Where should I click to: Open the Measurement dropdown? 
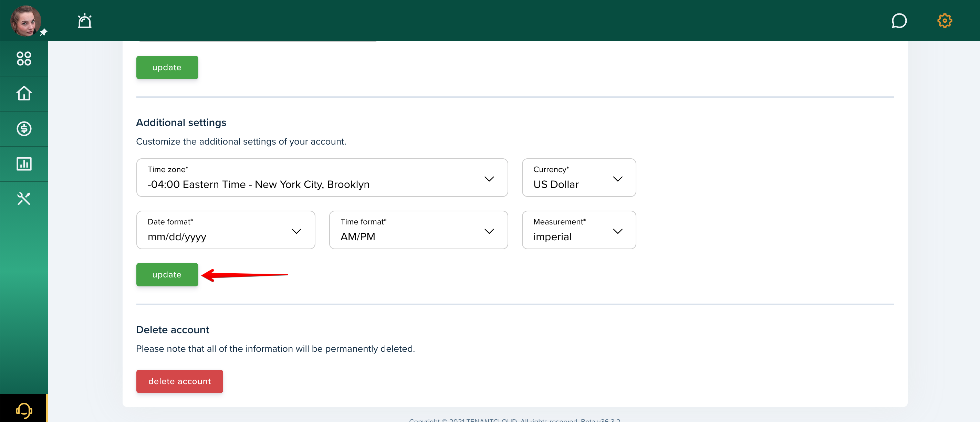[x=578, y=230]
